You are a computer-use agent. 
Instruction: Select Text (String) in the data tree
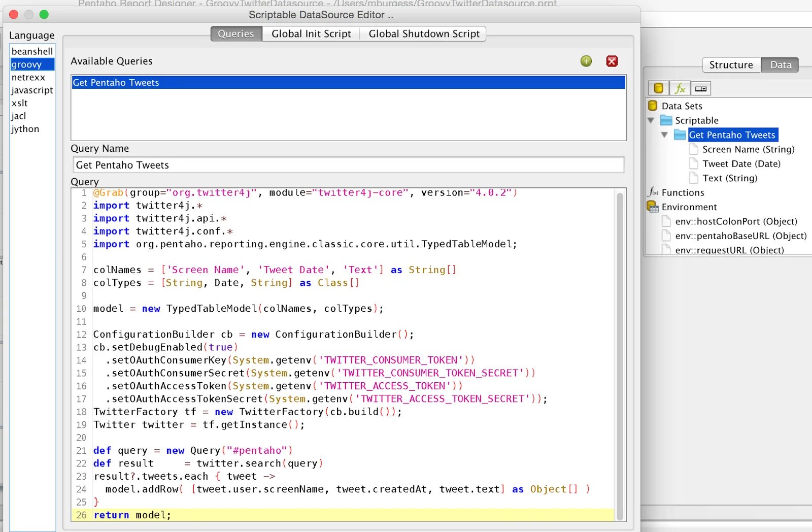tap(730, 178)
